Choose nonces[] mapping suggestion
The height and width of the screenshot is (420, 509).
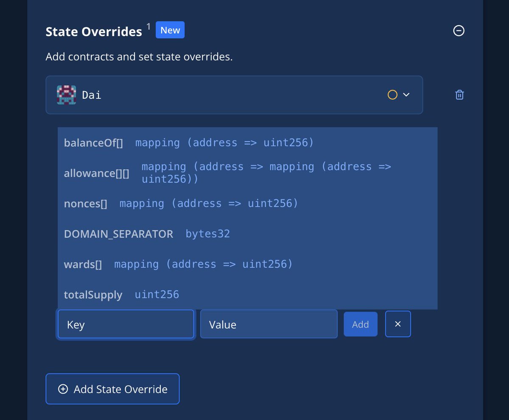coord(247,203)
